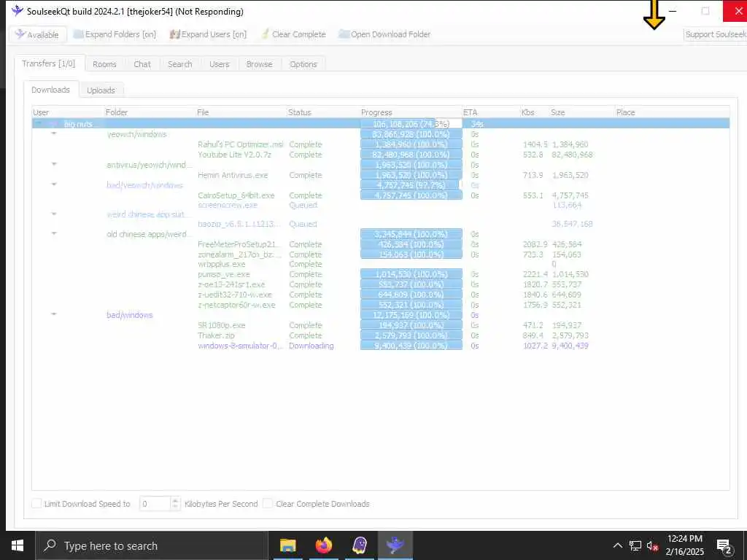This screenshot has width=747, height=560.
Task: Collapse the old chinese apps/weird... folder
Action: [54, 233]
